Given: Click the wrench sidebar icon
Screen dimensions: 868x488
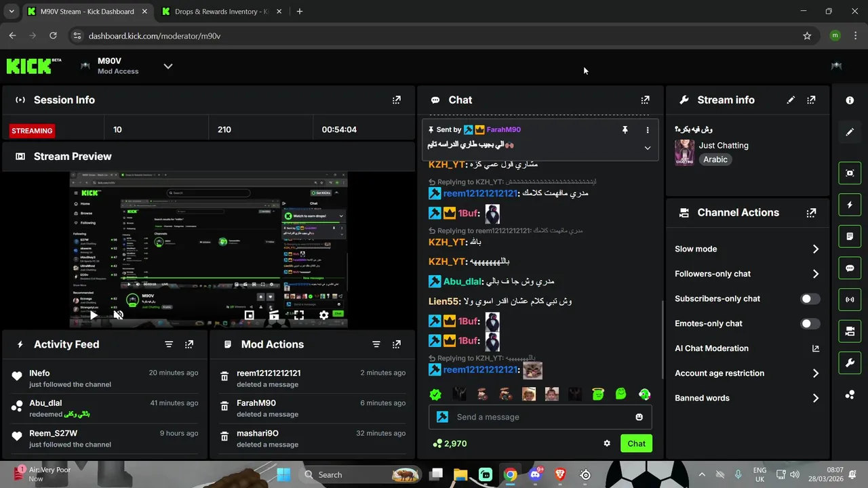Looking at the screenshot, I should [x=850, y=363].
